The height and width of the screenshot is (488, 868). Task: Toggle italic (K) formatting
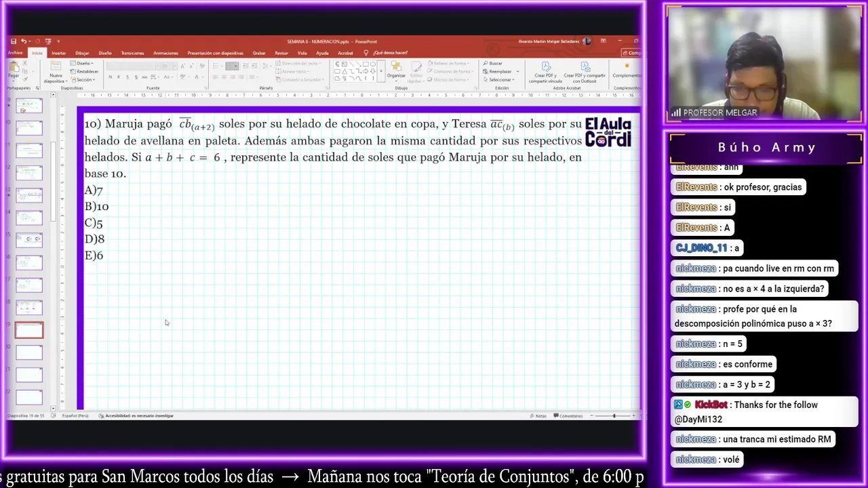(119, 77)
